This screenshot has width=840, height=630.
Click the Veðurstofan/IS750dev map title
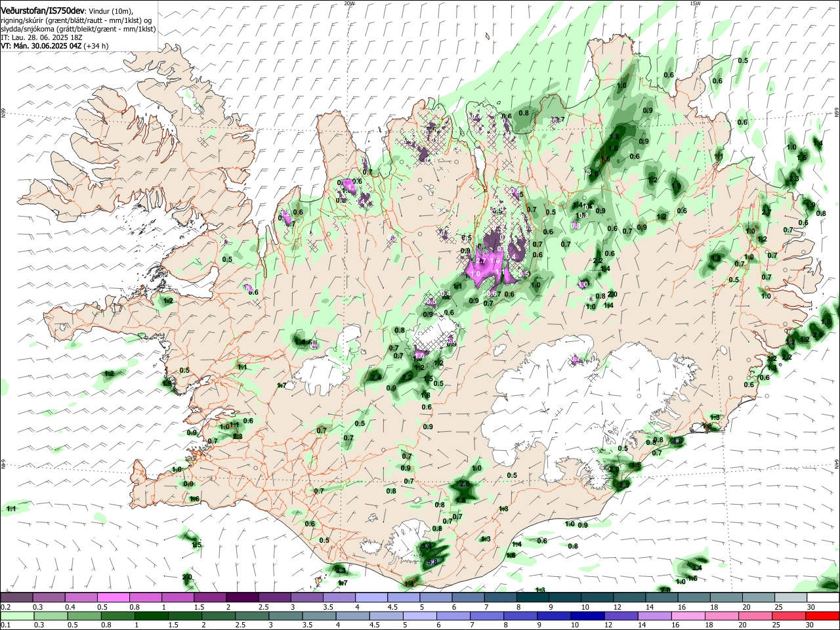point(42,10)
